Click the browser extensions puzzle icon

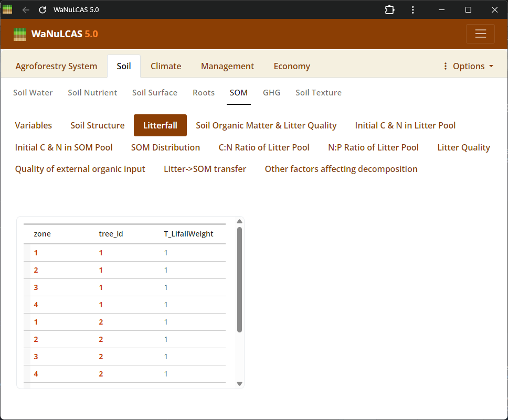point(389,10)
